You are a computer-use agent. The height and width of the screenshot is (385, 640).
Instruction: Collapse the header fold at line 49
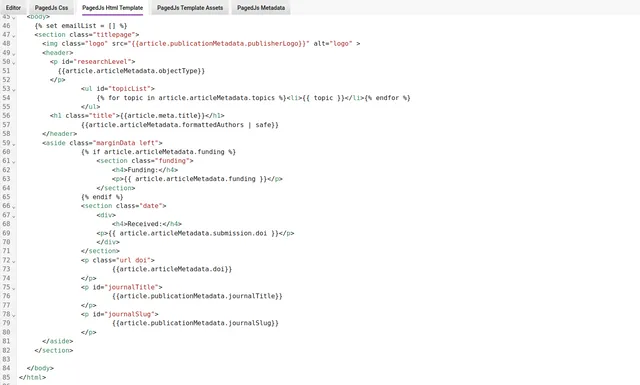click(x=14, y=53)
